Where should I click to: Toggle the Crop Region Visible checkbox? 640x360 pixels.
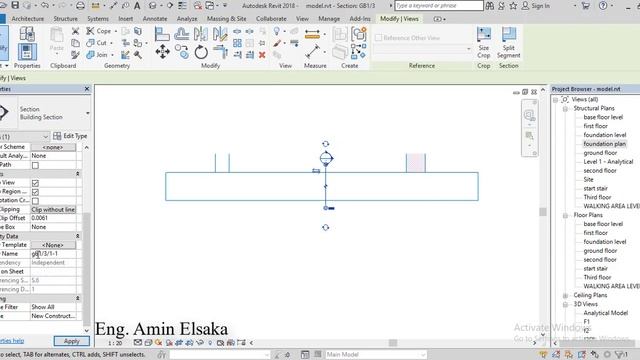(x=36, y=192)
